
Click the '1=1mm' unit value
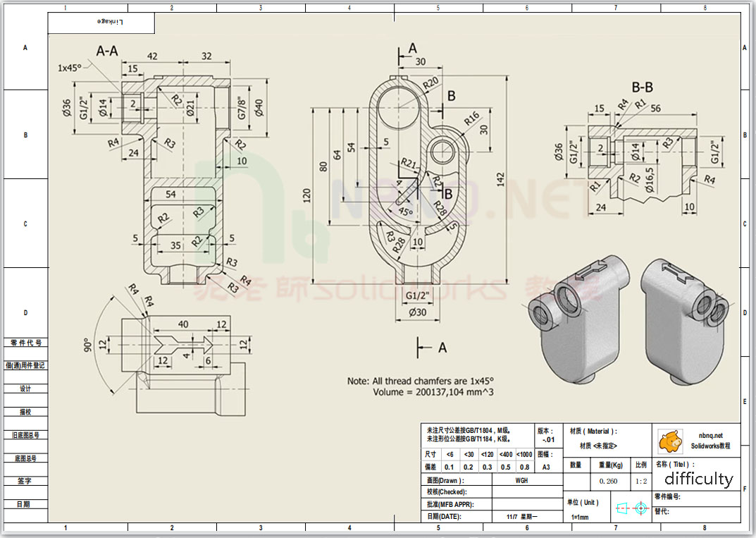click(580, 518)
